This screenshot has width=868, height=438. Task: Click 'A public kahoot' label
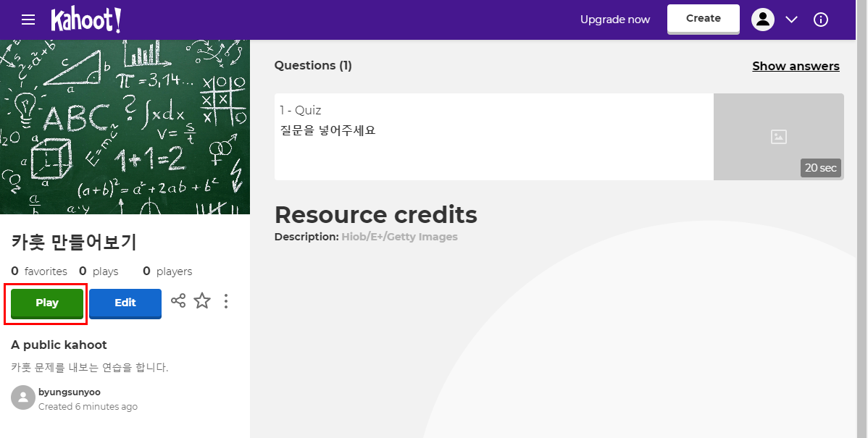click(x=59, y=345)
